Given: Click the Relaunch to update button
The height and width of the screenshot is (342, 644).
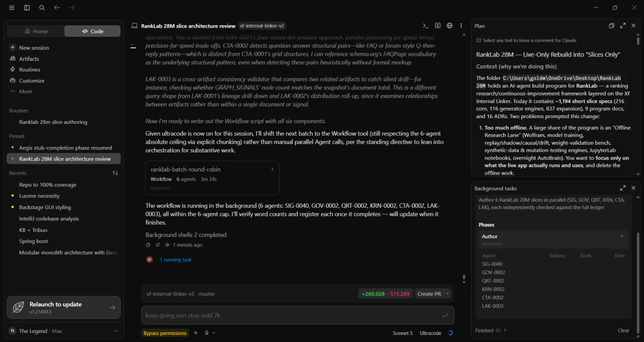Looking at the screenshot, I should (64, 307).
